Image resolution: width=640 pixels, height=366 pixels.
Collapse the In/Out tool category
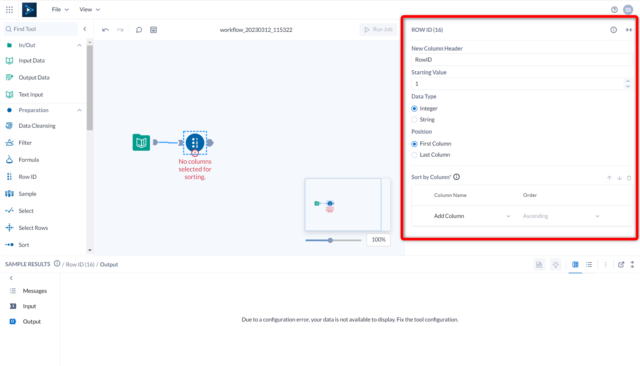(x=79, y=45)
